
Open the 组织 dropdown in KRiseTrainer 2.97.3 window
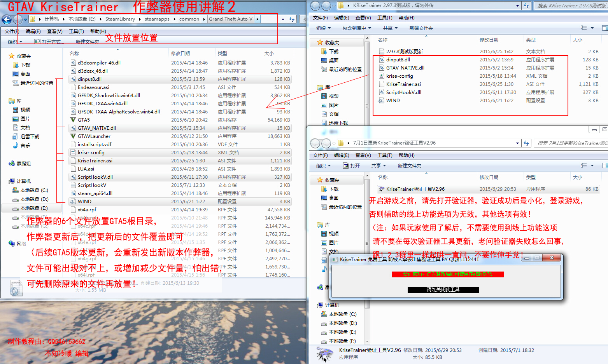[323, 28]
